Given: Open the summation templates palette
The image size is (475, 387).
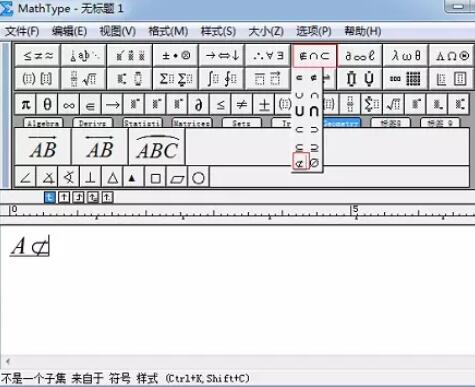Looking at the screenshot, I should coord(176,79).
